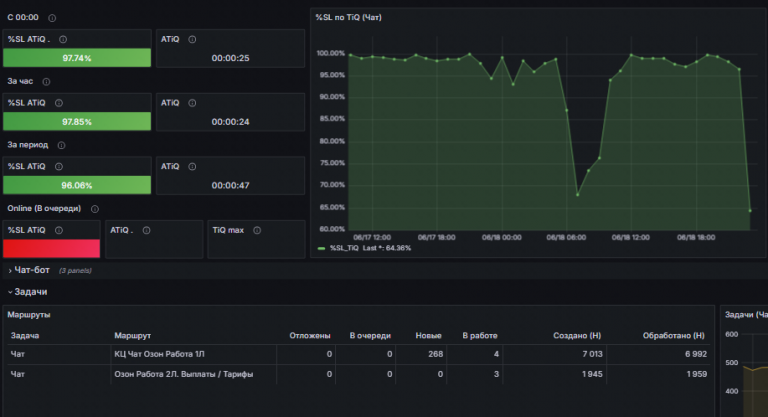This screenshot has width=768, height=417.
Task: Click the green 97.85% gauge bar
Action: 77,122
